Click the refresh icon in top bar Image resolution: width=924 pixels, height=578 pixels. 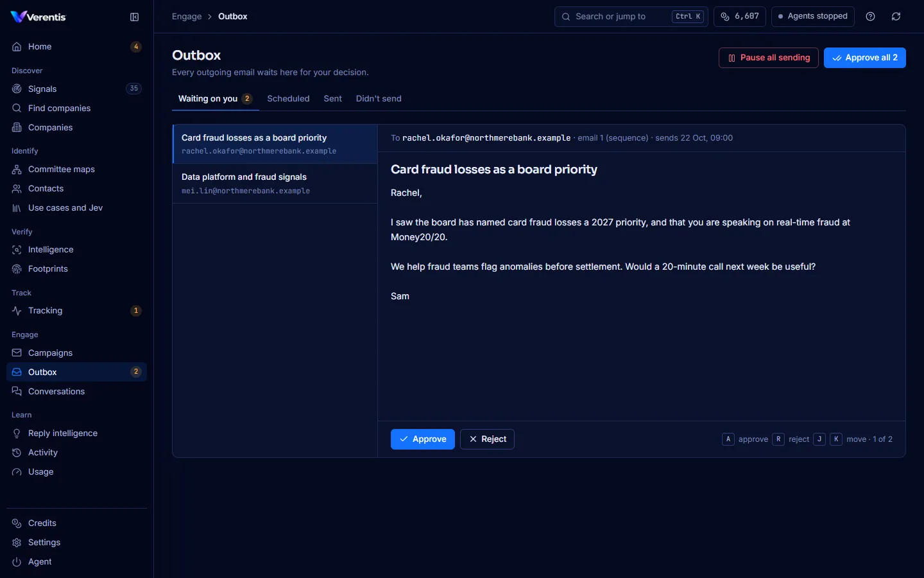point(896,17)
